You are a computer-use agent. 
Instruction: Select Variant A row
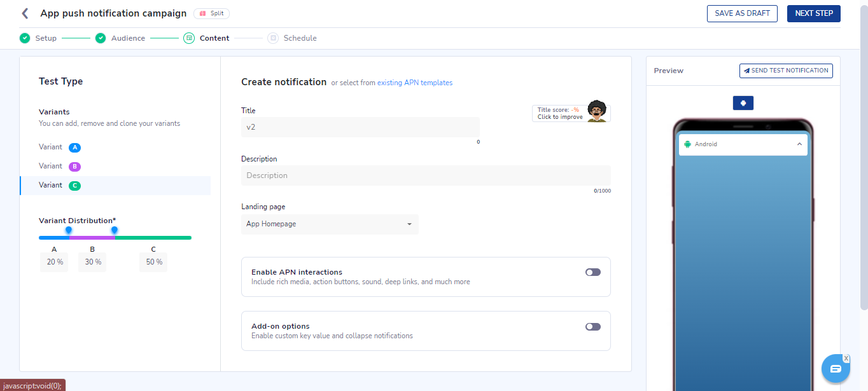(x=115, y=147)
